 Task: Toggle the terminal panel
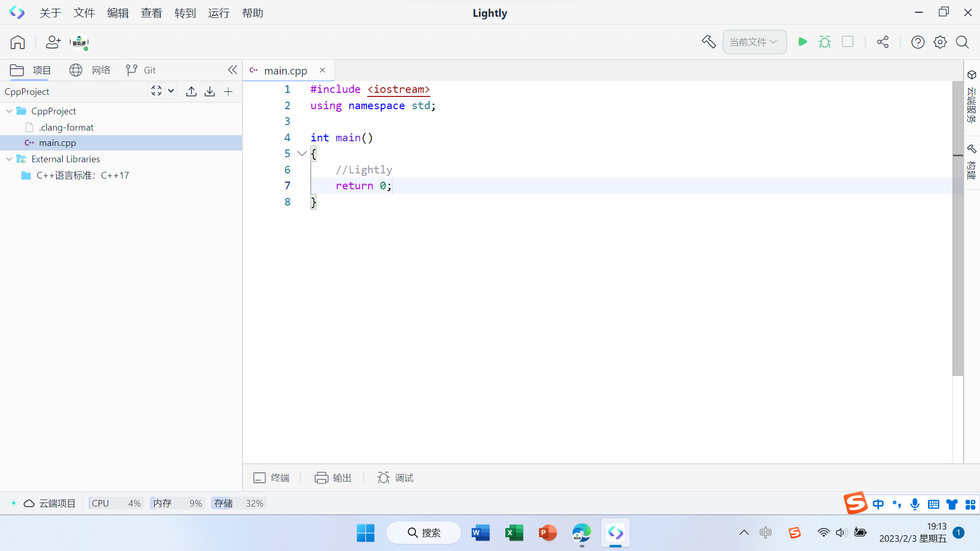coord(272,478)
